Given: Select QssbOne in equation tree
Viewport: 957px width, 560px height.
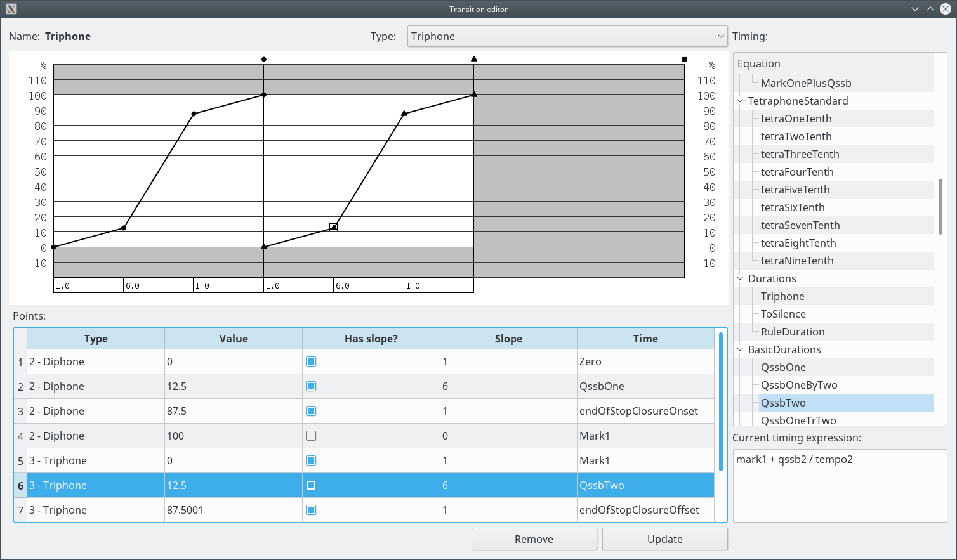Looking at the screenshot, I should 783,367.
